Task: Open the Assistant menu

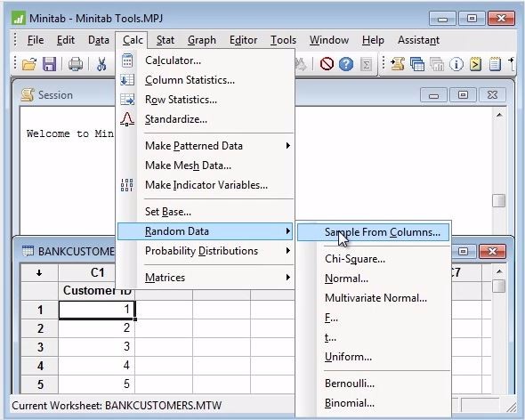Action: tap(418, 40)
